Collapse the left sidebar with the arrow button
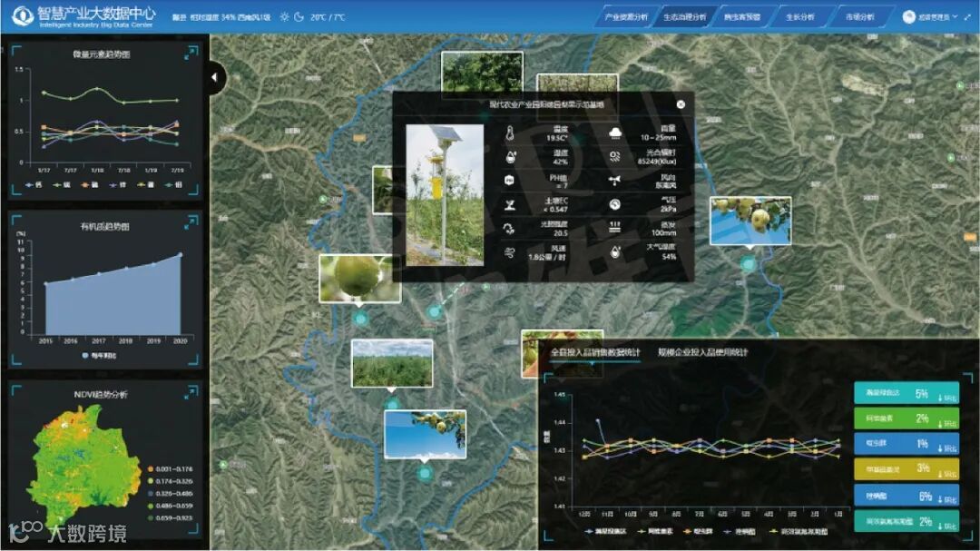 click(216, 77)
